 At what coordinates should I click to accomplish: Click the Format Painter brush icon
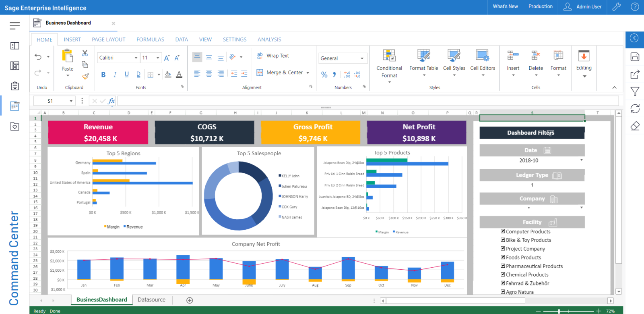point(85,76)
